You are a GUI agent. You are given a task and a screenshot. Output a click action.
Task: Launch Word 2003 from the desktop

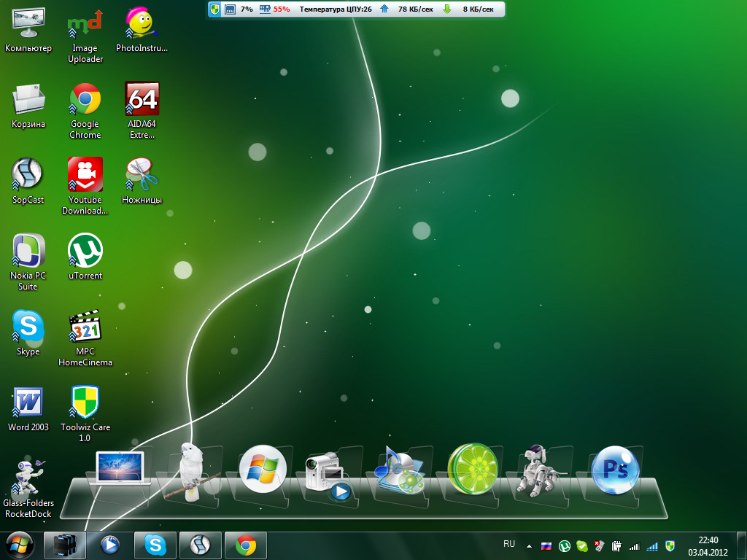pyautogui.click(x=28, y=402)
